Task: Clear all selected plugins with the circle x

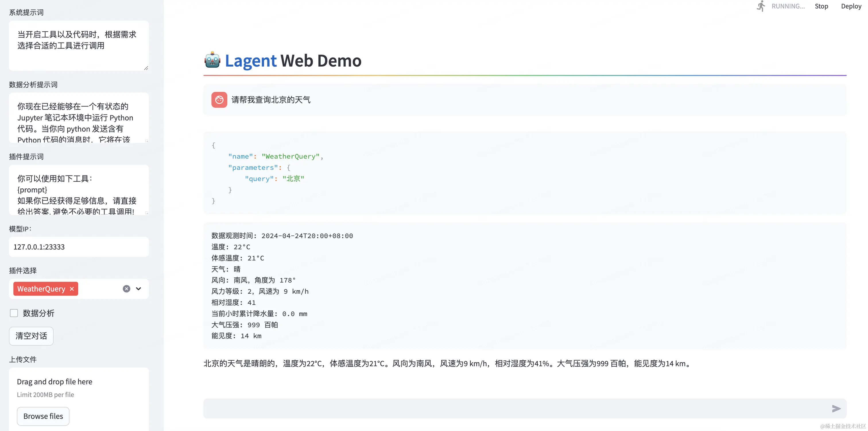Action: click(x=126, y=289)
